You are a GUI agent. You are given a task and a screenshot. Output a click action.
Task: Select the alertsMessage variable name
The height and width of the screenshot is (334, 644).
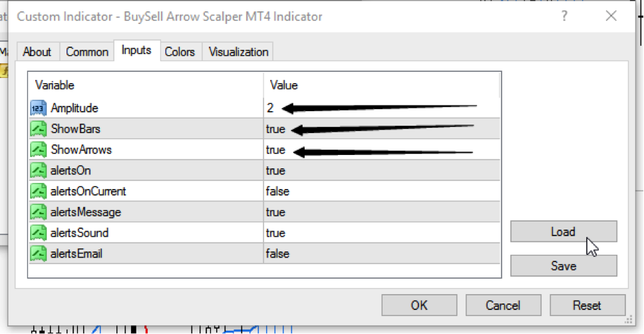(85, 212)
